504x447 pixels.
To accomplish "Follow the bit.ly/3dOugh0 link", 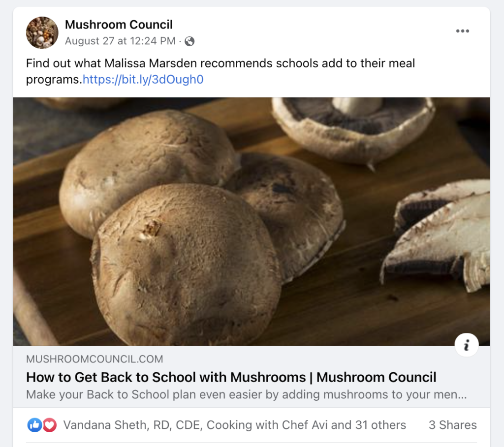I will [x=143, y=79].
